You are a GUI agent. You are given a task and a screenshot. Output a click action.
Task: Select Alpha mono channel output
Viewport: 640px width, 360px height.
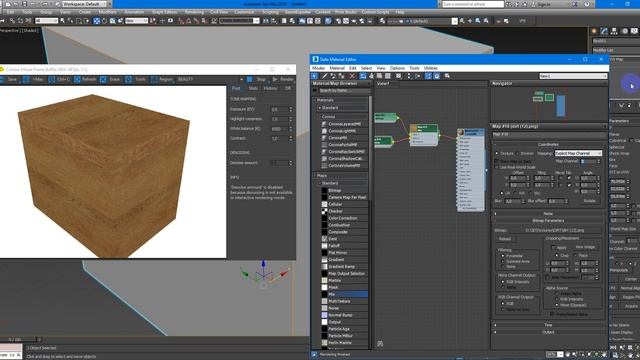503,287
